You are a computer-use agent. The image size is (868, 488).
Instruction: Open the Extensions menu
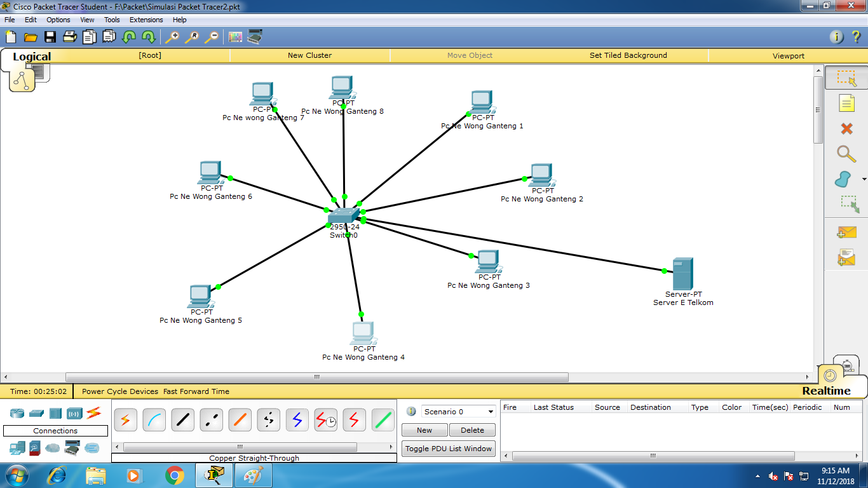pyautogui.click(x=146, y=20)
